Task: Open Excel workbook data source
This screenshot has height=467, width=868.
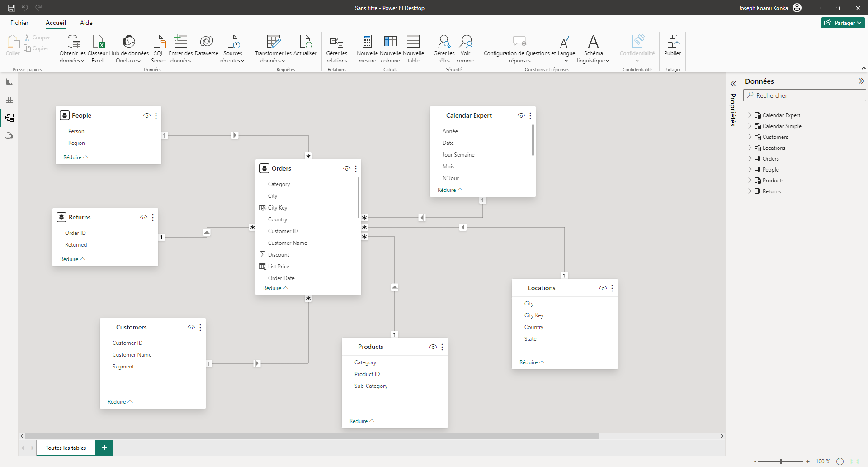Action: point(98,48)
